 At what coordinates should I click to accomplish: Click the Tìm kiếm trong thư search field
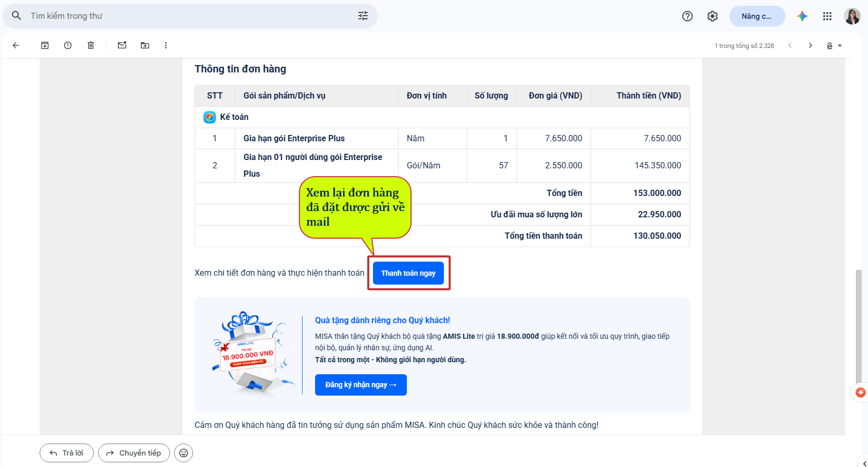point(190,16)
